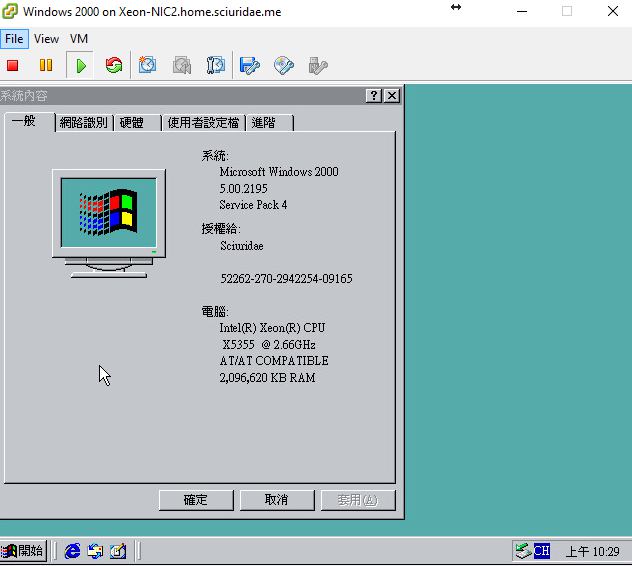Viewport: 632px width, 566px height.
Task: Switch to the 硬體 tab
Action: 137,123
